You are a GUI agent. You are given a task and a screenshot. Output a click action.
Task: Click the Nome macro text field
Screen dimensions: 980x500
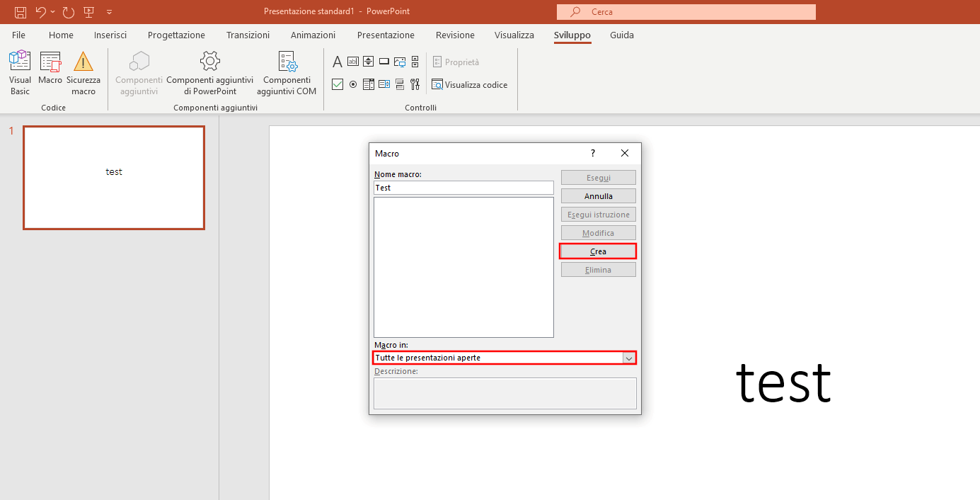coord(463,188)
